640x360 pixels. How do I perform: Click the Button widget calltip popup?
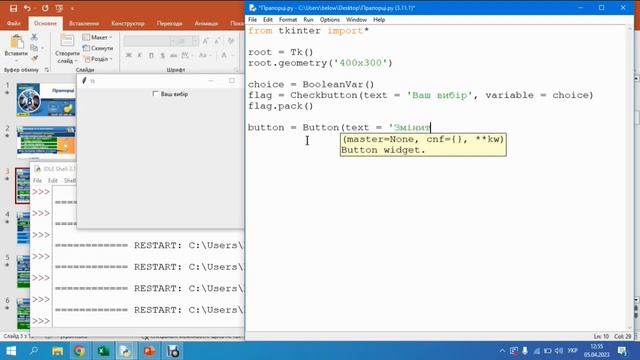click(x=423, y=144)
